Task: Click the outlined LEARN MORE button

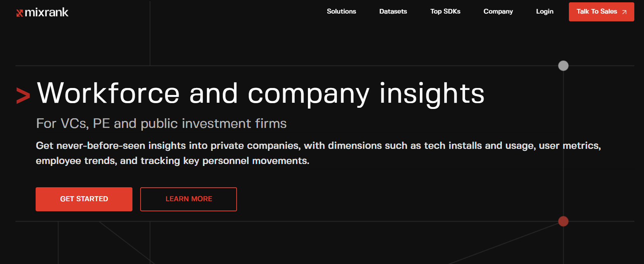Action: [188, 199]
